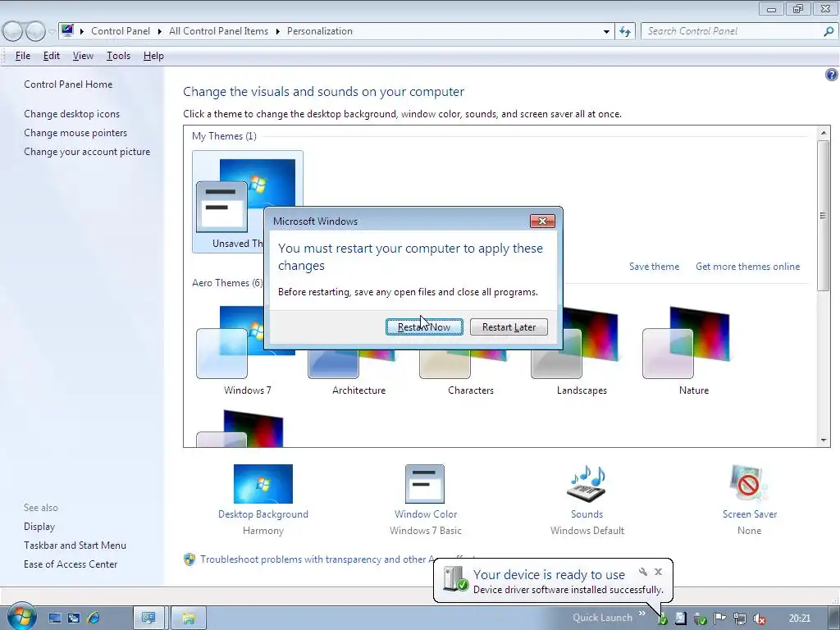Click the theme list scroll up arrow
This screenshot has height=630, width=840.
[824, 132]
